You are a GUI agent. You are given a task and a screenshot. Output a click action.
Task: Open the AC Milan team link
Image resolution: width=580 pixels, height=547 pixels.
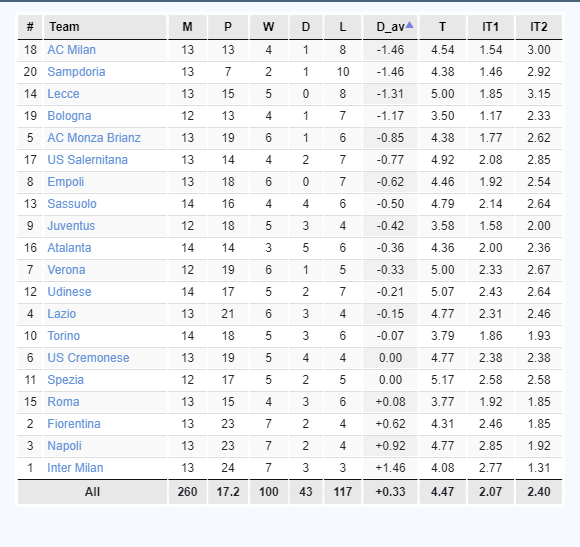71,50
